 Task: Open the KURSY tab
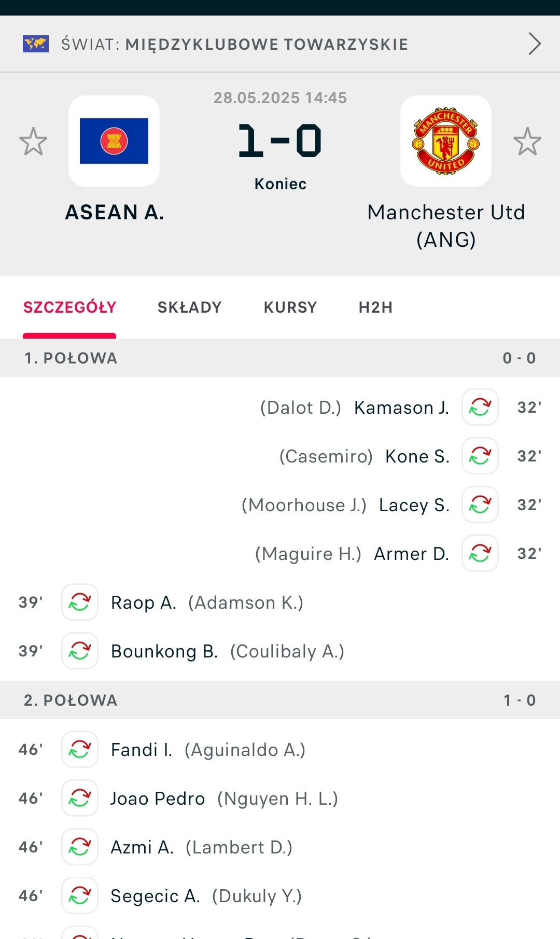(x=290, y=307)
